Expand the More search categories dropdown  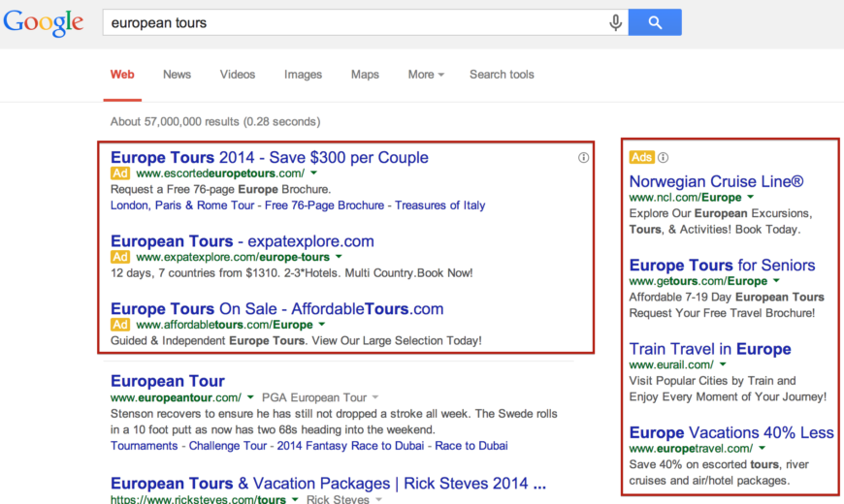[426, 75]
